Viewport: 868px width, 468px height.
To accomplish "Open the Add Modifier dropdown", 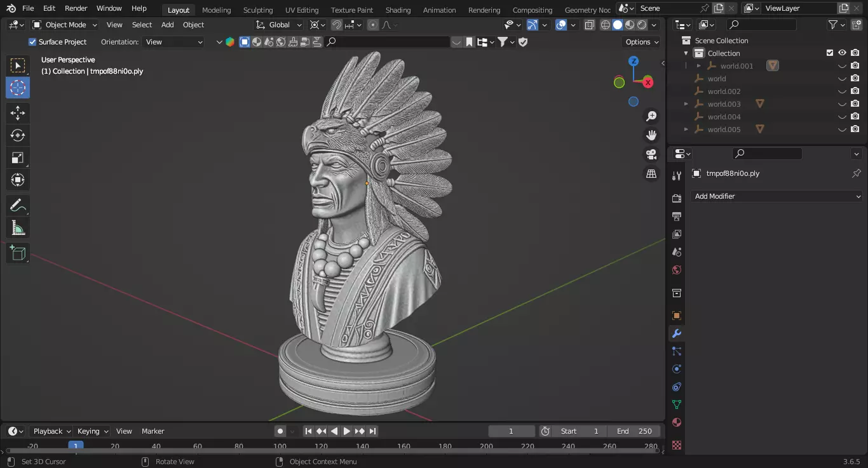I will pos(776,196).
